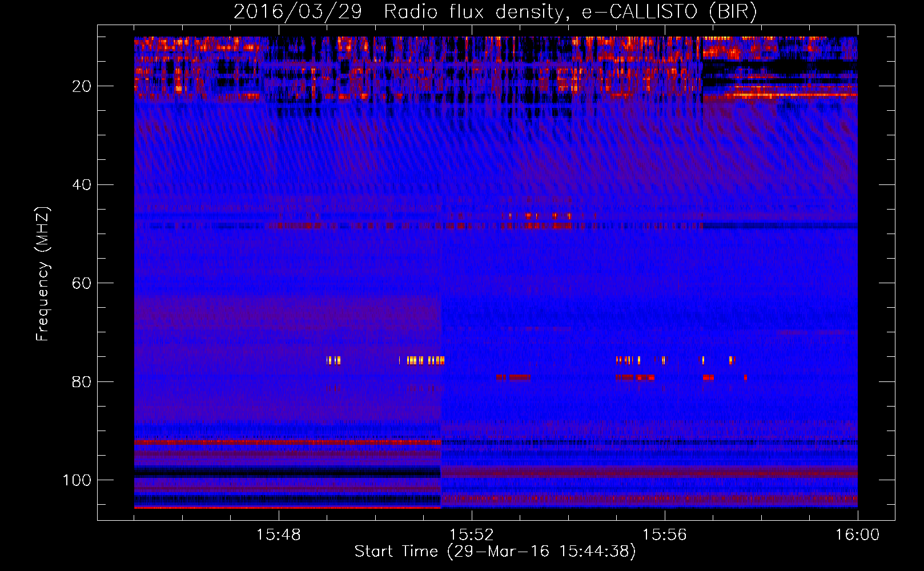924x571 pixels.
Task: Click the 15:48 time tick label
Action: tap(279, 535)
